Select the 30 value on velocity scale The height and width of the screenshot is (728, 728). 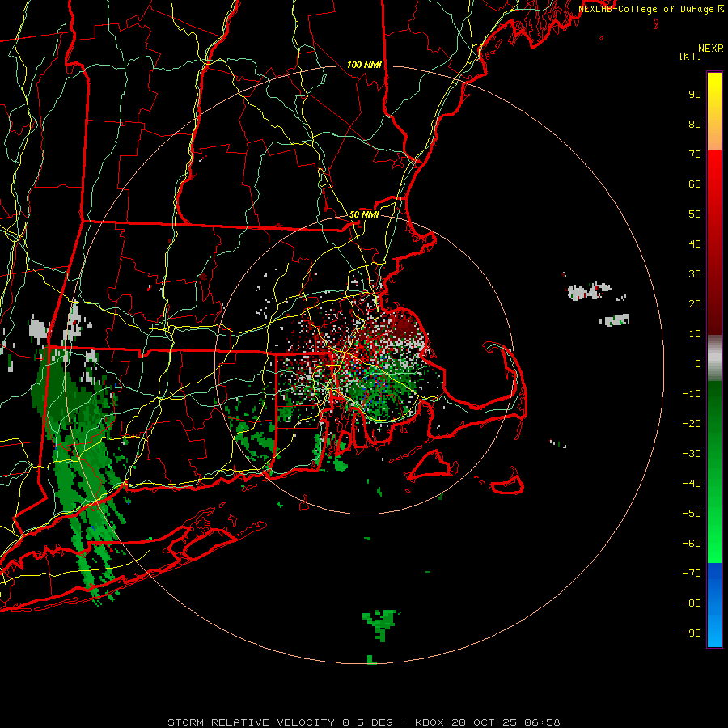pyautogui.click(x=695, y=274)
